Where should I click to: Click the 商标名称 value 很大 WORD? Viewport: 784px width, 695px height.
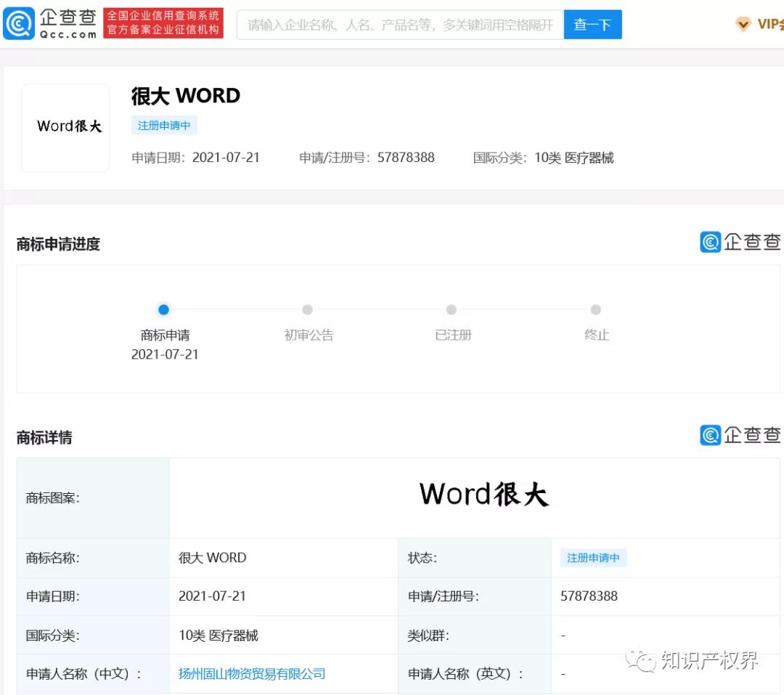click(x=212, y=558)
